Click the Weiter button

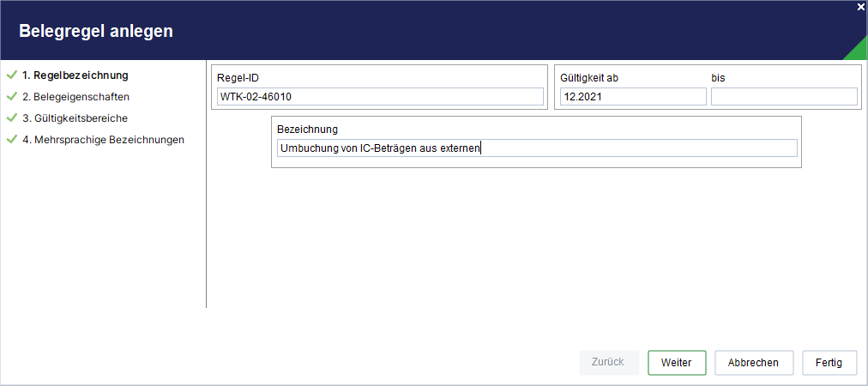tap(677, 363)
